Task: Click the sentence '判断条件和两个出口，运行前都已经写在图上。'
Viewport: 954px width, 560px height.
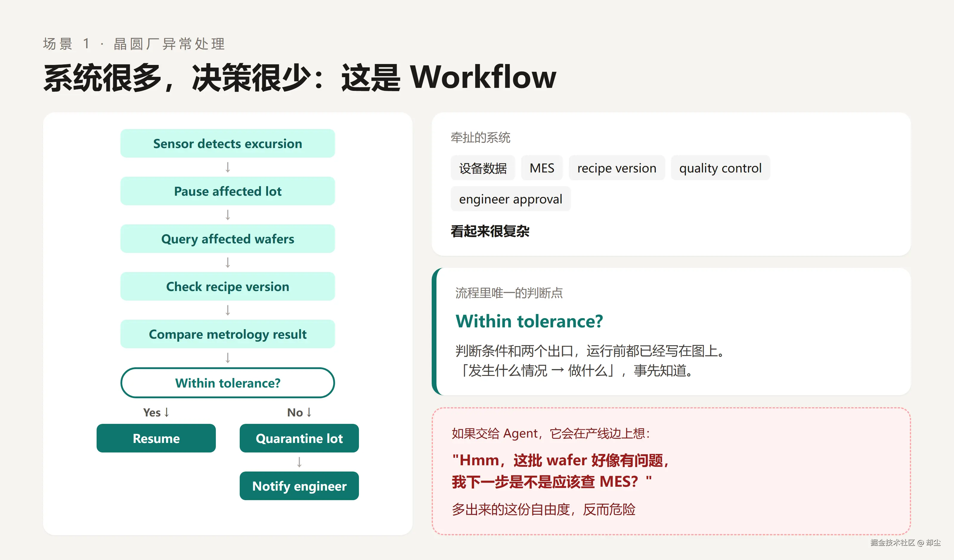Action: [590, 351]
